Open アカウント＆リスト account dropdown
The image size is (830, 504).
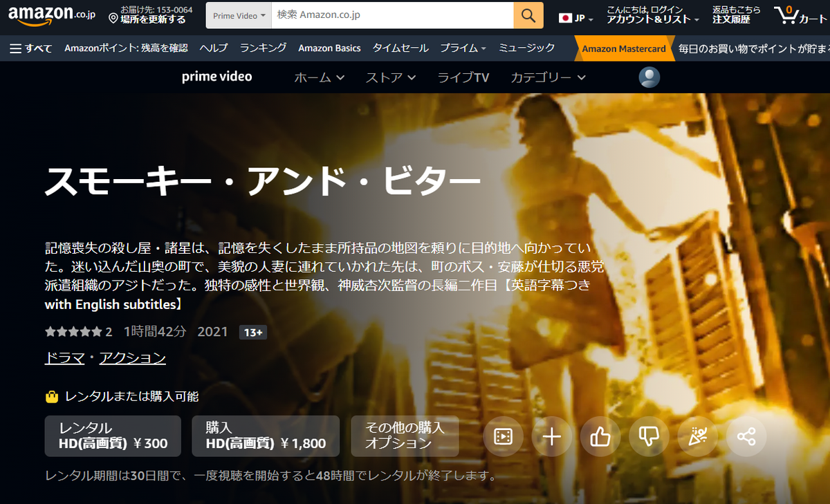coord(652,15)
